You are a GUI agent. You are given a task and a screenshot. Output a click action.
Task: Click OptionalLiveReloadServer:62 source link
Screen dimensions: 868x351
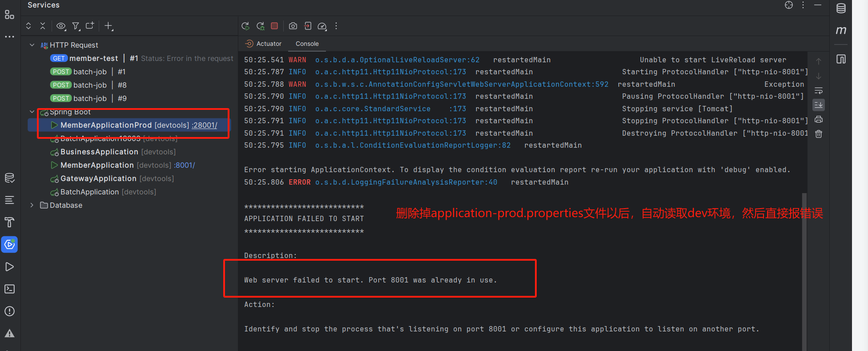[x=397, y=60]
